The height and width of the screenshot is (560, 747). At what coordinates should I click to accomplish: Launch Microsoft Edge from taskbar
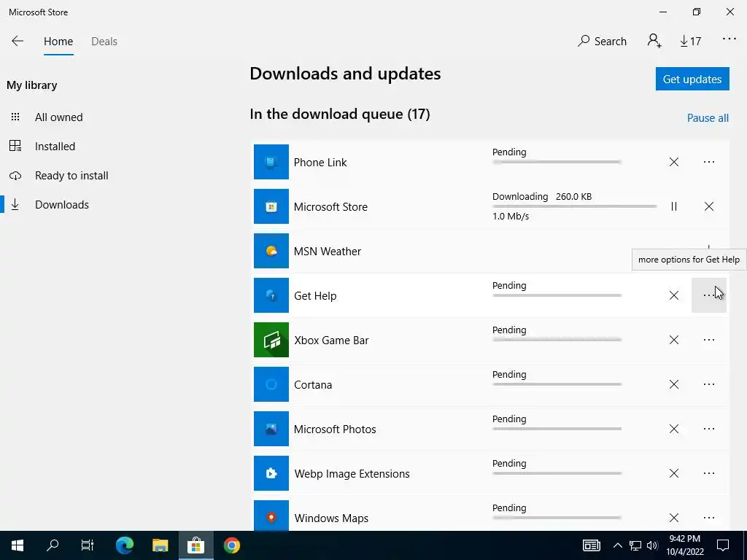[x=125, y=545]
